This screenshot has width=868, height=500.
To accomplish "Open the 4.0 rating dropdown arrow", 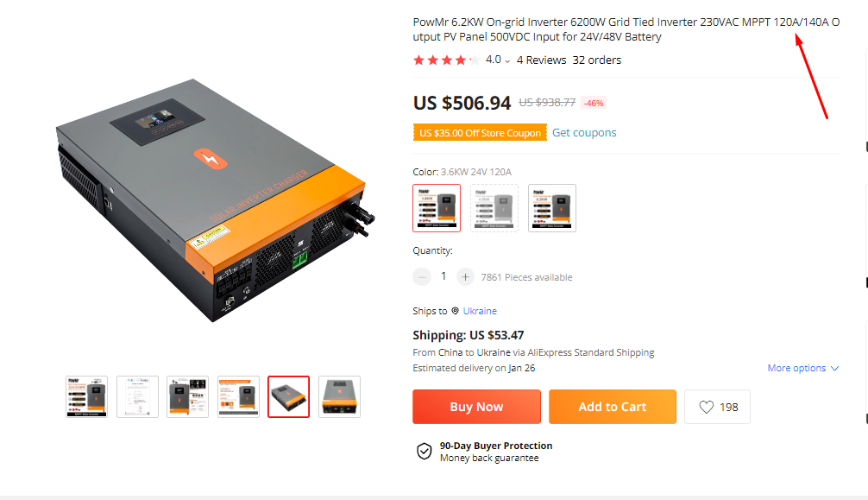I will [507, 61].
